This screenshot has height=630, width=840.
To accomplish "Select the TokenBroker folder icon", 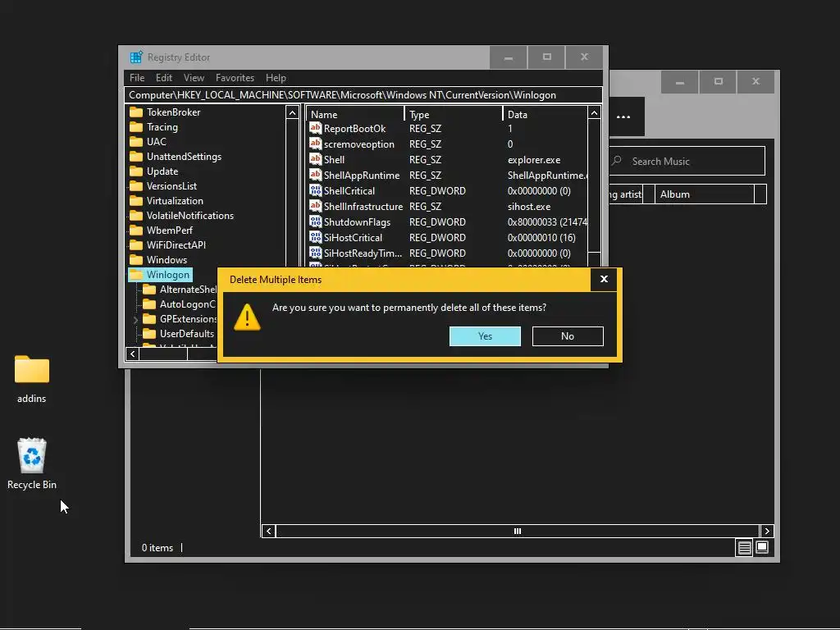I will (x=137, y=112).
